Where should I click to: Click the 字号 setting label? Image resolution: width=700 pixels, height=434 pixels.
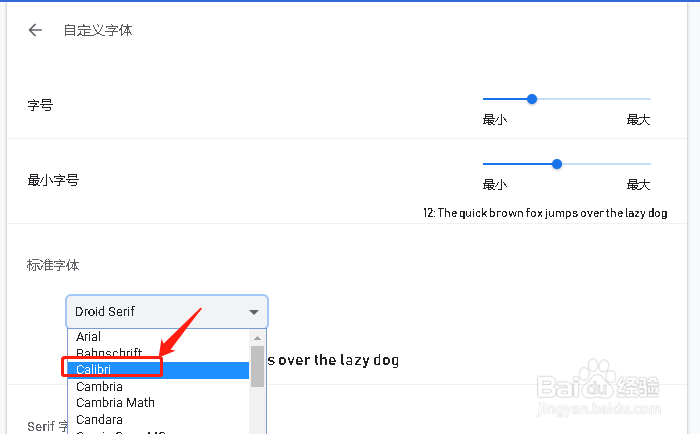click(40, 104)
